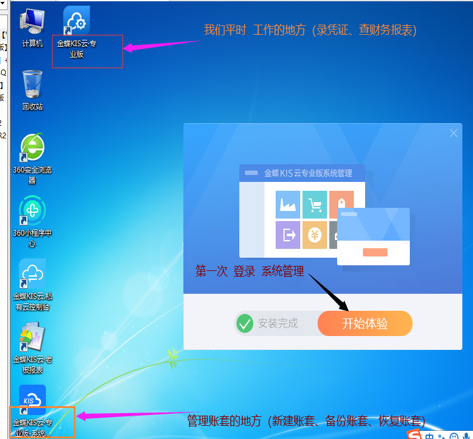Select the 回收站 recycle bin icon

(x=32, y=90)
